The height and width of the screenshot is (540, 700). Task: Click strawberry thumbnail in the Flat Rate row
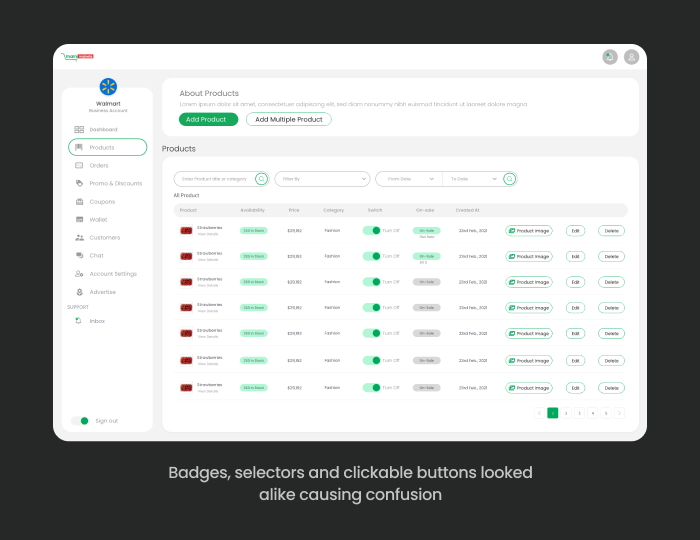pos(186,231)
